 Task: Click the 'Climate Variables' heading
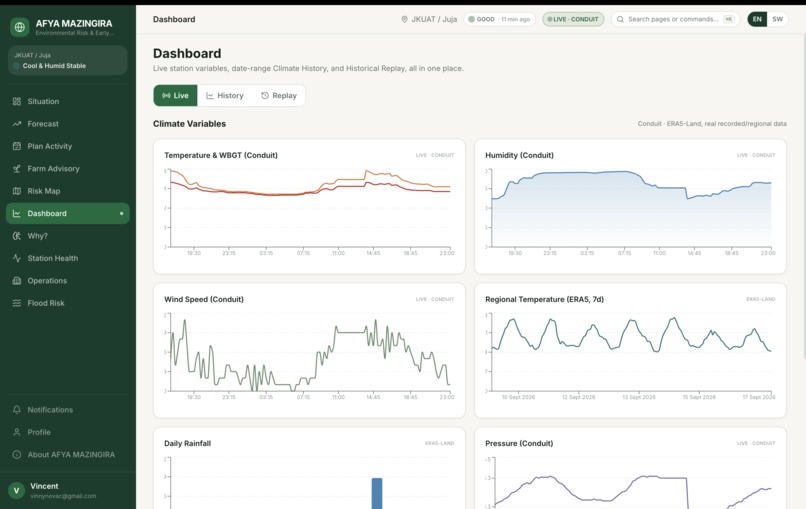point(189,124)
